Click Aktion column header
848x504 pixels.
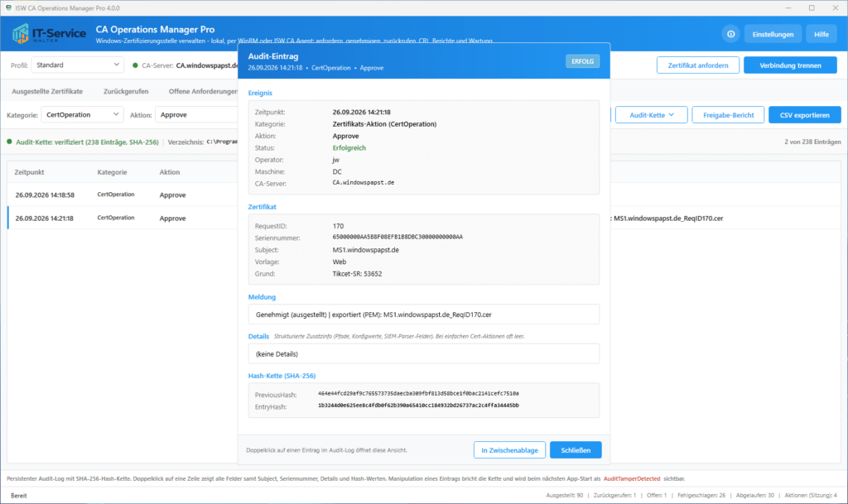(169, 172)
